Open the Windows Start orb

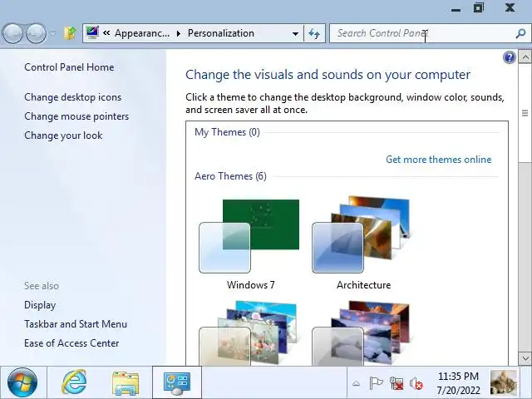coord(22,382)
